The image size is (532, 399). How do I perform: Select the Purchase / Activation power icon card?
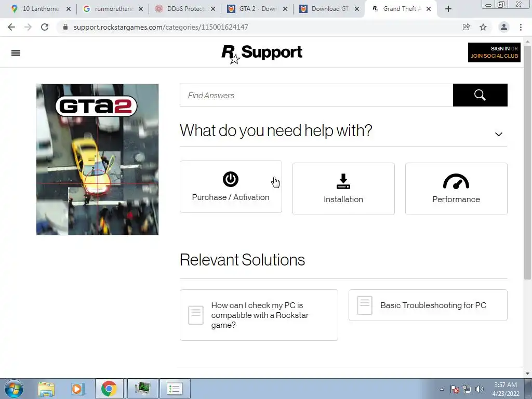coord(231,187)
